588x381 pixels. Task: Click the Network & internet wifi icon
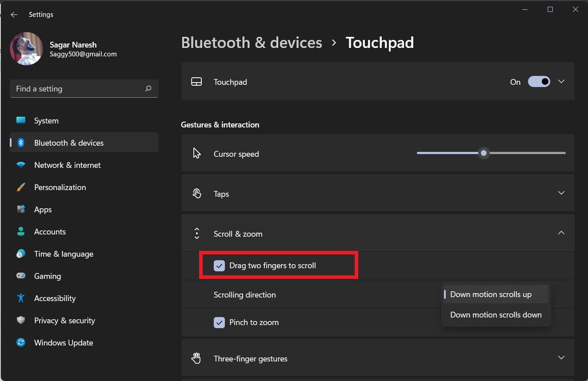21,165
